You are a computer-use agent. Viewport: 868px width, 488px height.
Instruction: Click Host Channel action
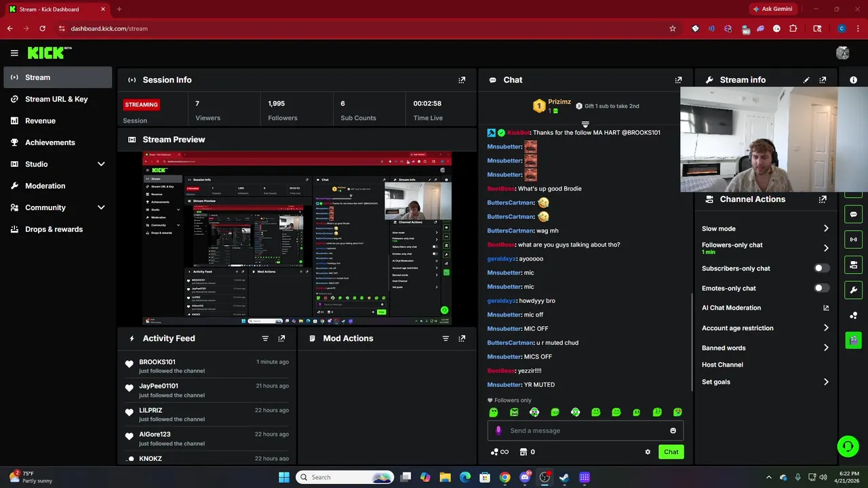tap(722, 365)
